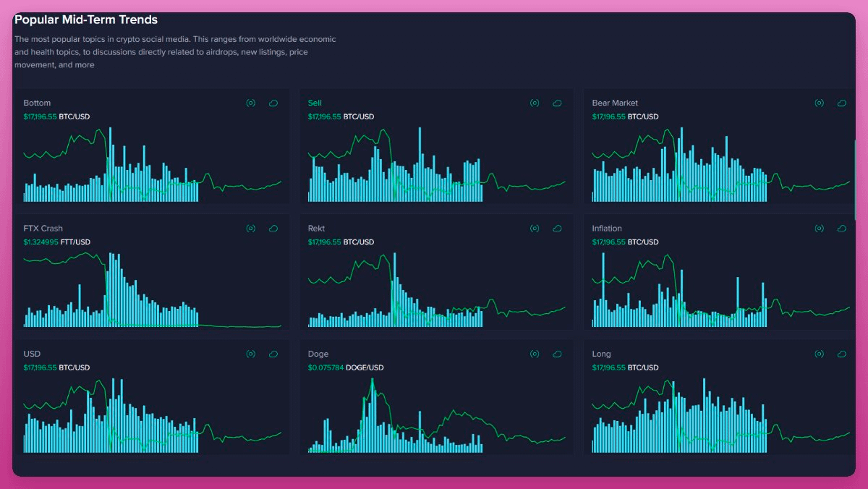
Task: Click the cloud icon on the Bear Market card
Action: click(841, 103)
